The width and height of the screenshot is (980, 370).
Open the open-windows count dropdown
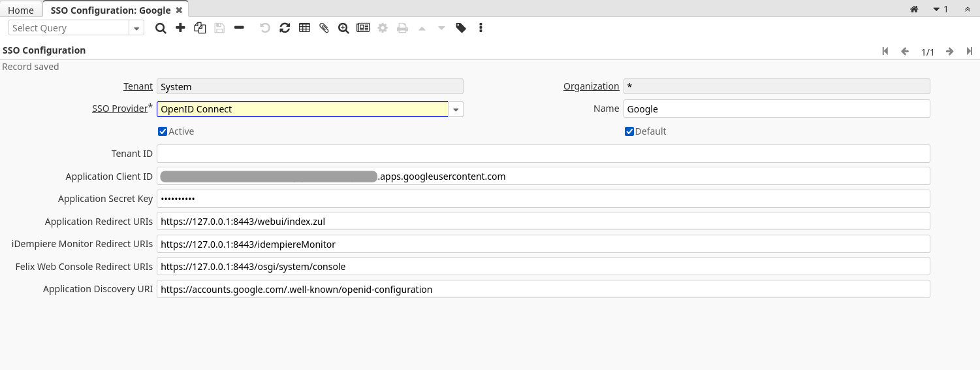pyautogui.click(x=940, y=9)
